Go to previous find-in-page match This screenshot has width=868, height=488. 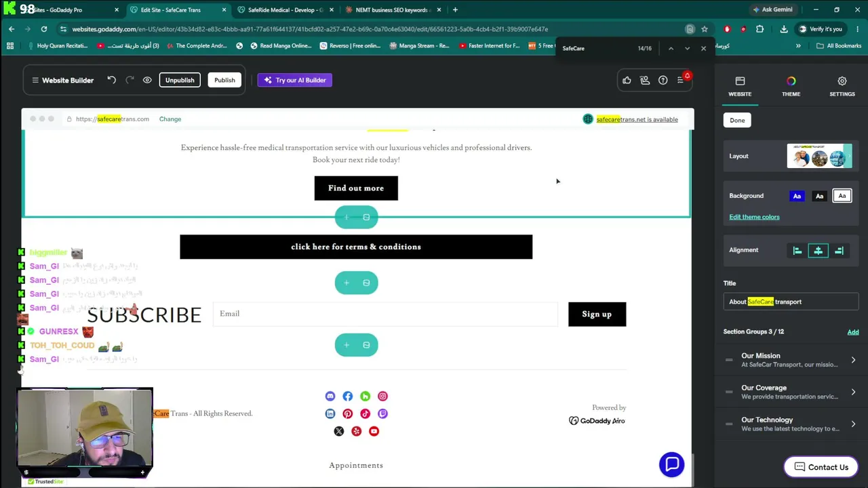click(x=671, y=48)
